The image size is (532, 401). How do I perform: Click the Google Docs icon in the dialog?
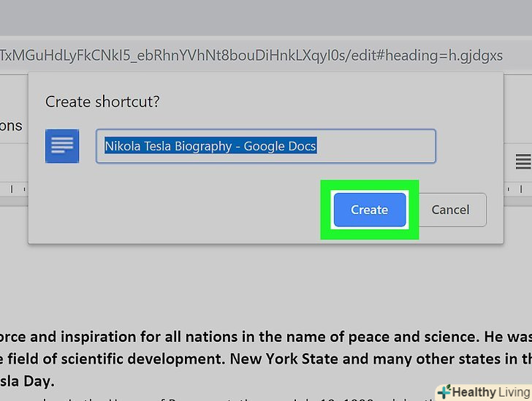click(x=62, y=146)
